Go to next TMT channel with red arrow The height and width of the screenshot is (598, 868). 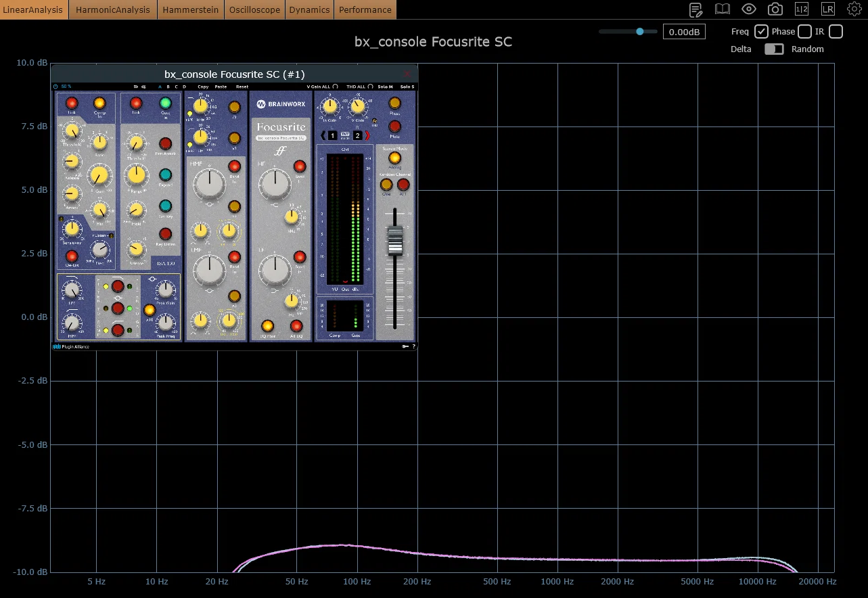point(367,135)
